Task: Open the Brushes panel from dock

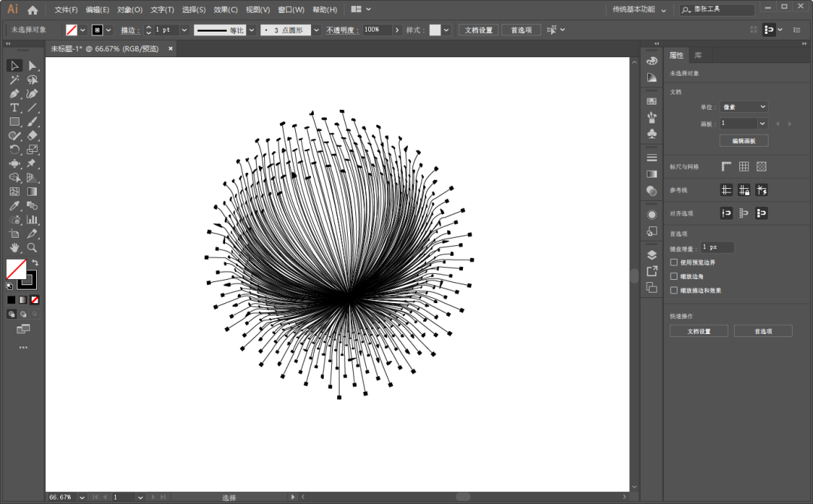Action: pyautogui.click(x=652, y=117)
